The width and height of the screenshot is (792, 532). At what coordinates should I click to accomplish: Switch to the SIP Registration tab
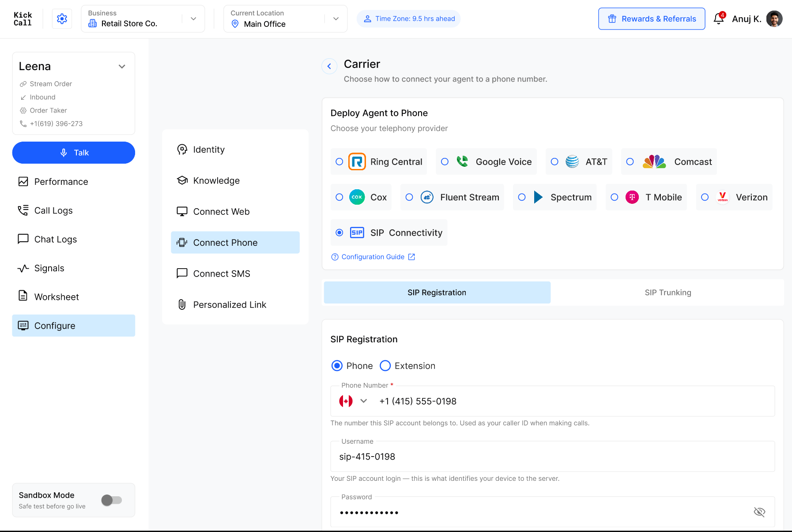tap(437, 292)
